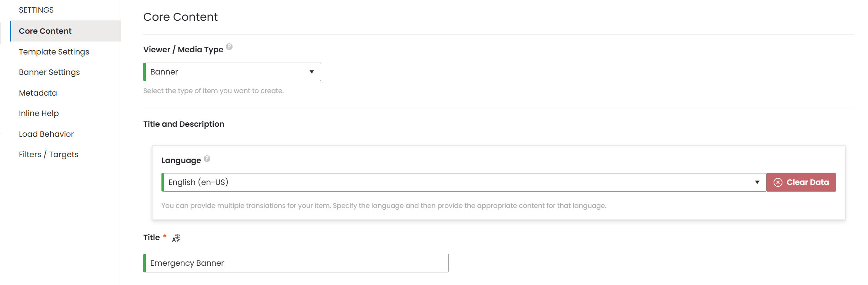The width and height of the screenshot is (868, 285).
Task: Click the Emergency Banner title field
Action: pos(296,263)
